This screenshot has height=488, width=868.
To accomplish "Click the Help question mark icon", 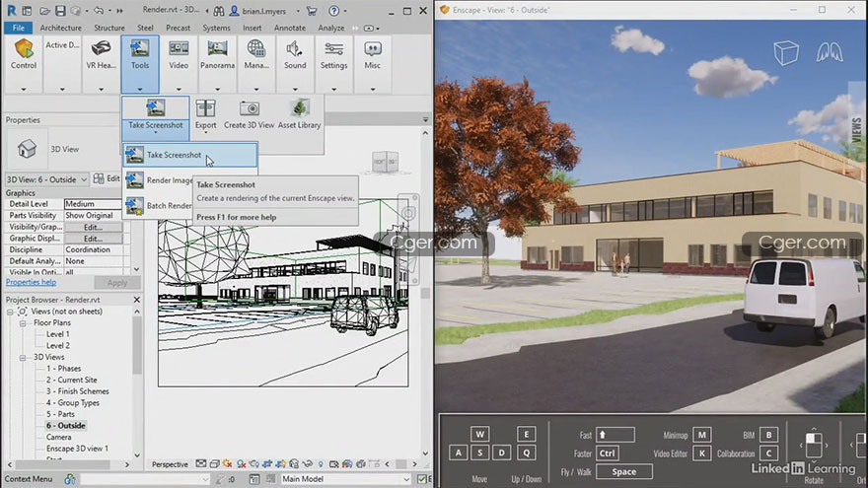I will pos(333,11).
